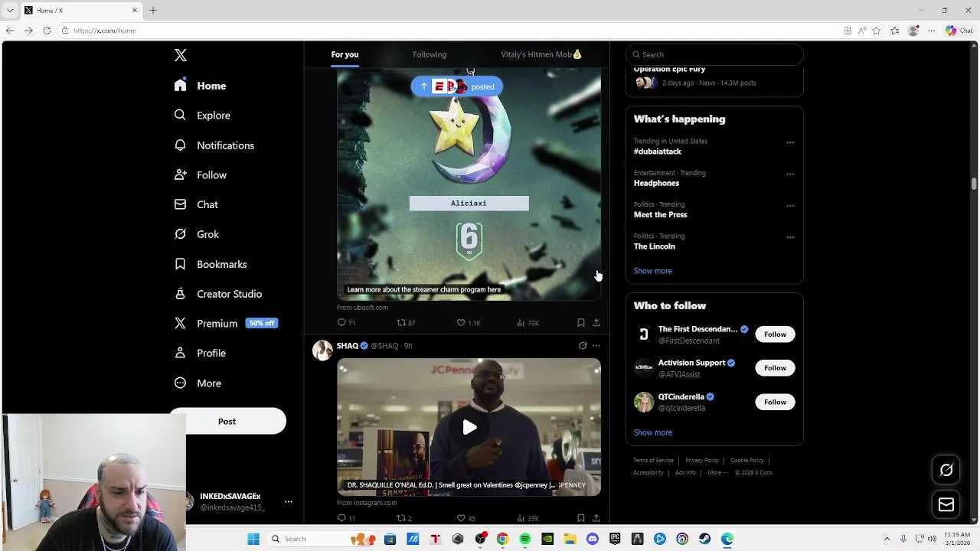Refresh the page in browser toolbar

47,31
